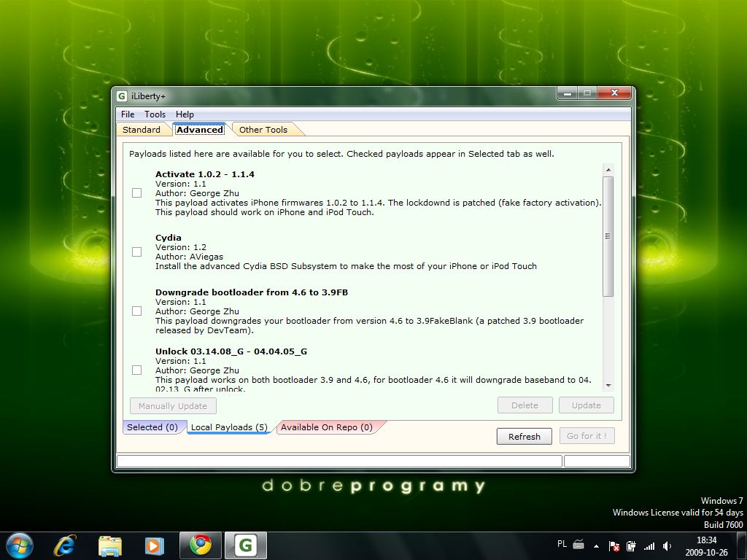Viewport: 747px width, 560px height.
Task: Click iLiberty+ taskbar button
Action: [246, 545]
